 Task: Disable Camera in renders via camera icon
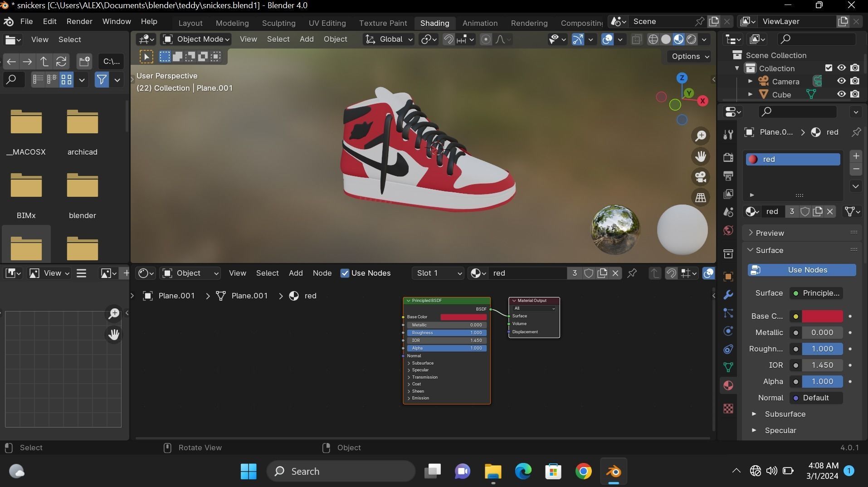click(855, 81)
